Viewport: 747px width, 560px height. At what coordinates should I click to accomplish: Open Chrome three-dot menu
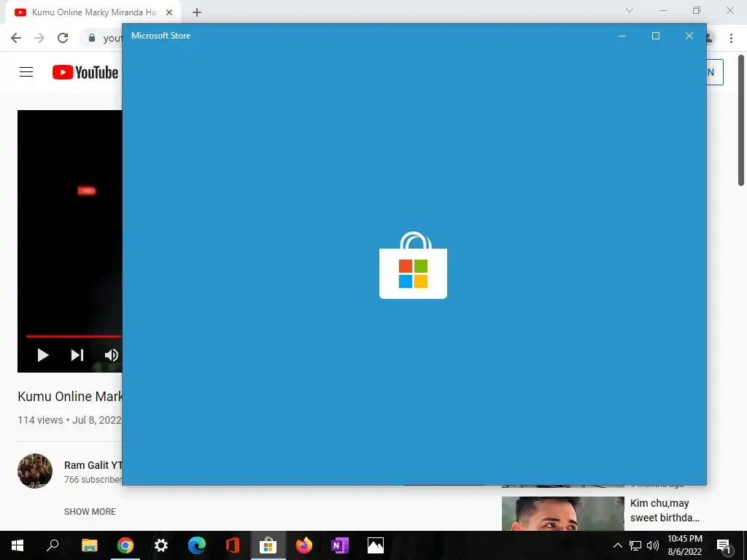pos(731,38)
